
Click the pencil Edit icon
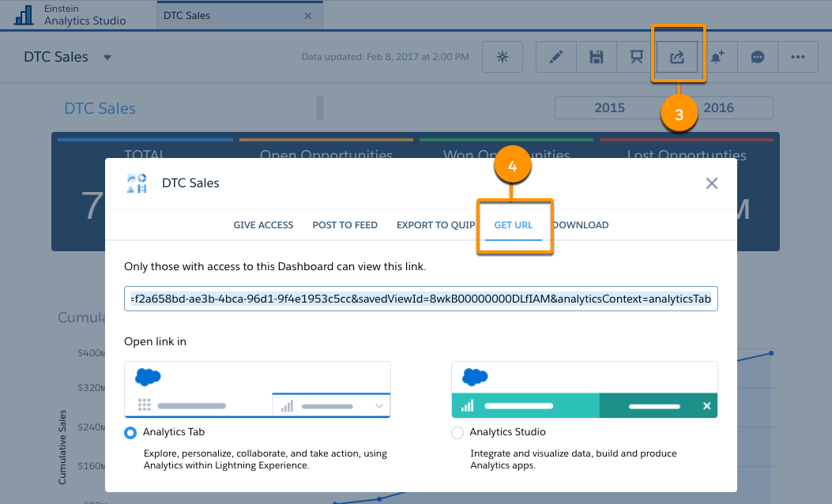[x=556, y=57]
